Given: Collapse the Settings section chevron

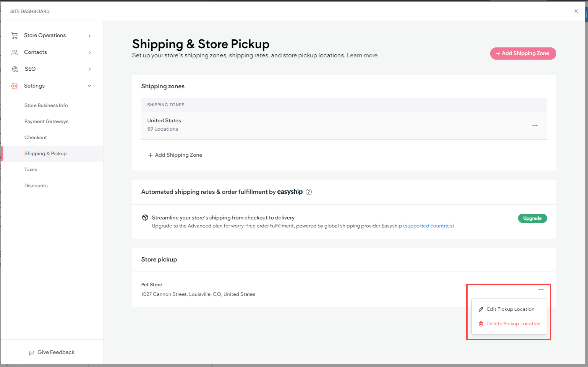Looking at the screenshot, I should [89, 86].
